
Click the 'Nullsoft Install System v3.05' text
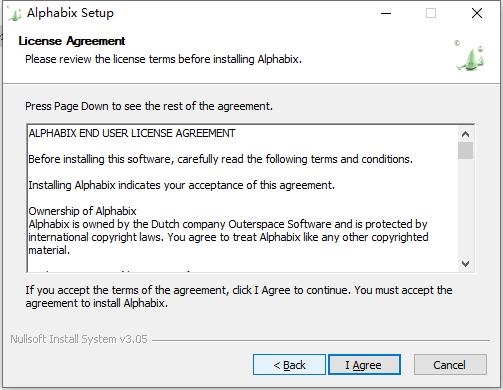79,339
